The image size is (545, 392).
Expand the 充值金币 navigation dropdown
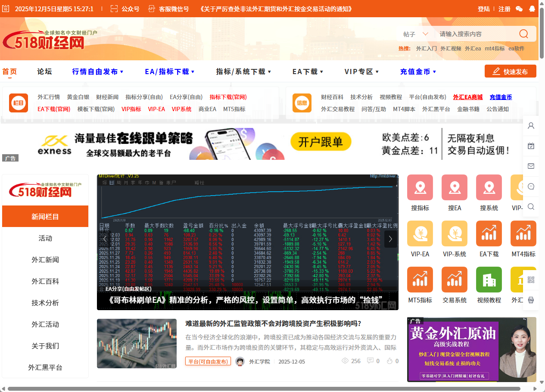(416, 72)
